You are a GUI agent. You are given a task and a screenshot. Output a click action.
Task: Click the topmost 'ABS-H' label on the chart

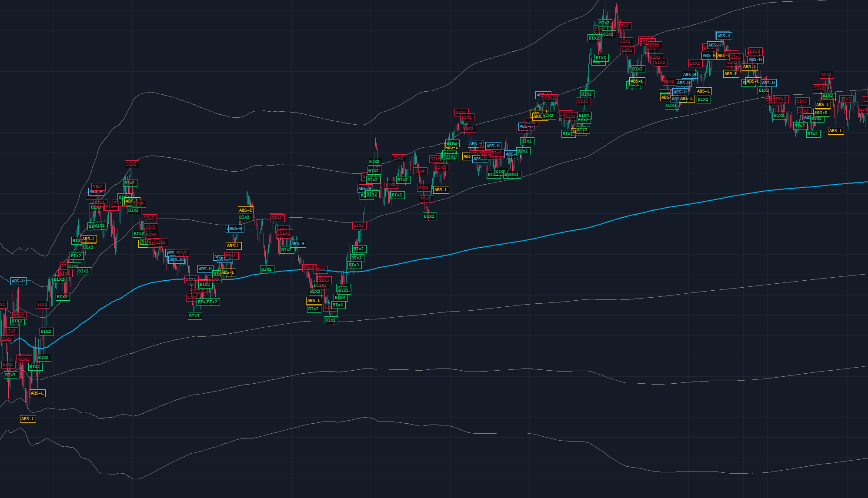click(724, 36)
